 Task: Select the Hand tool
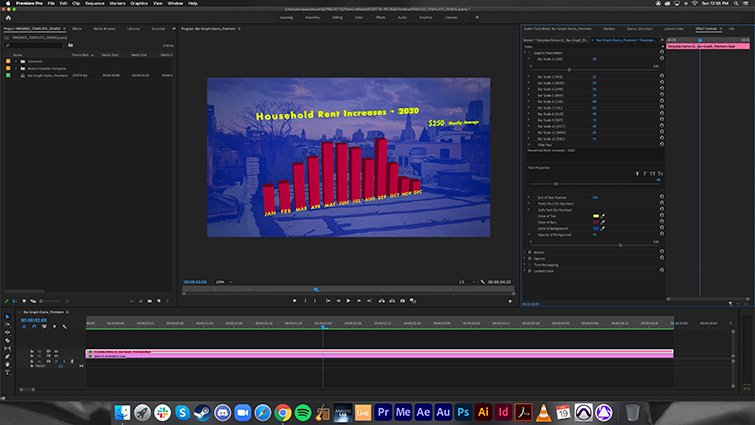click(7, 363)
